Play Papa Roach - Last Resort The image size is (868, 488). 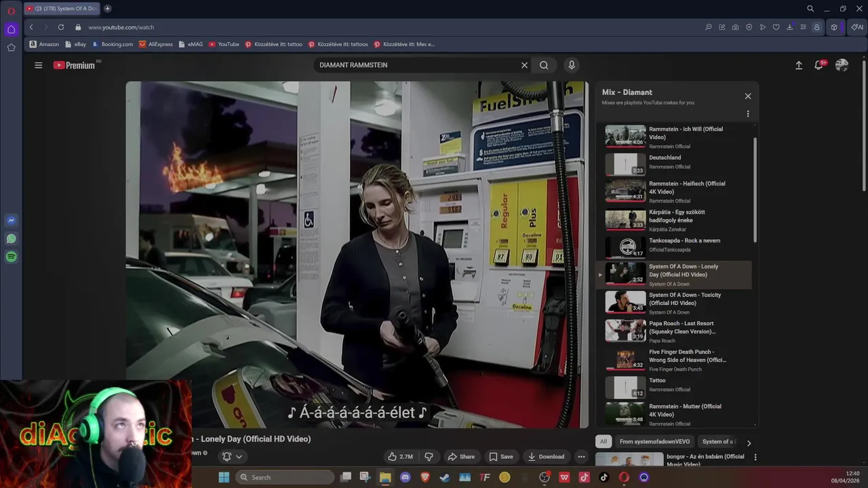coord(675,331)
